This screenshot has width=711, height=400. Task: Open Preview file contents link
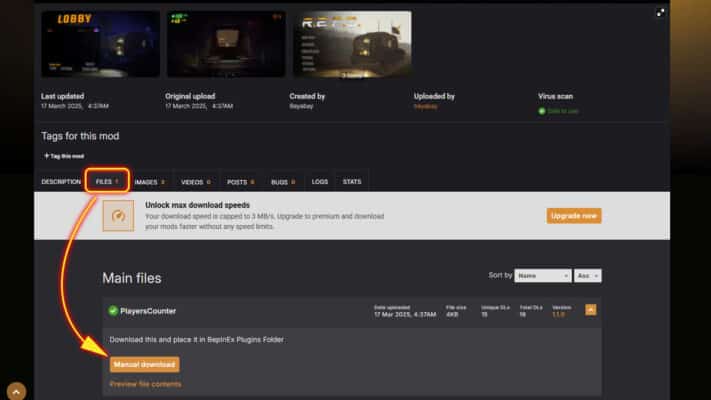(145, 384)
